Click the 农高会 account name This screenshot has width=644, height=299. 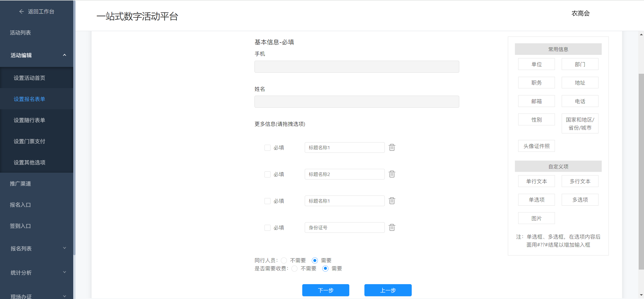[580, 13]
